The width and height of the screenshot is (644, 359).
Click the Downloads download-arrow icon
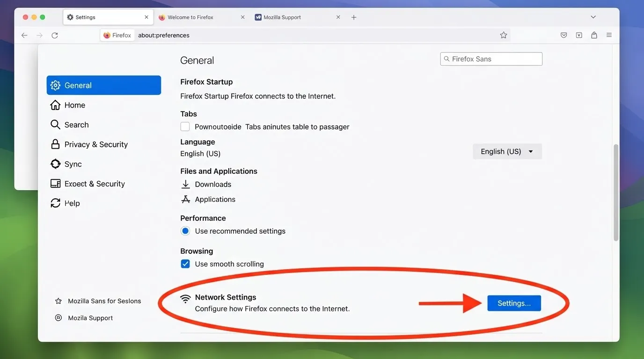click(x=186, y=184)
